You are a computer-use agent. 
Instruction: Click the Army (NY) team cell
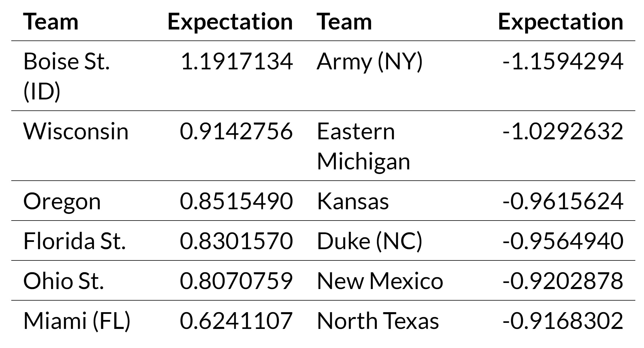[370, 62]
